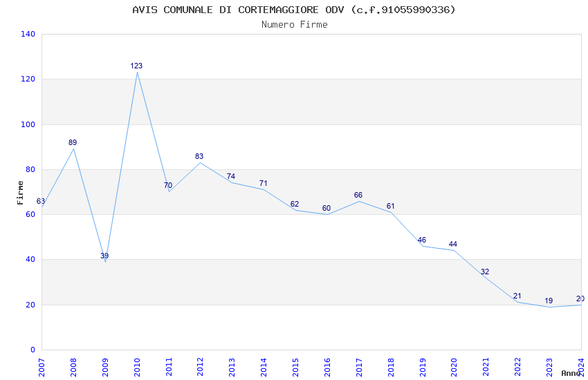Click the y-axis value 100
Viewport: 588px width, 380px height.
pyautogui.click(x=28, y=124)
